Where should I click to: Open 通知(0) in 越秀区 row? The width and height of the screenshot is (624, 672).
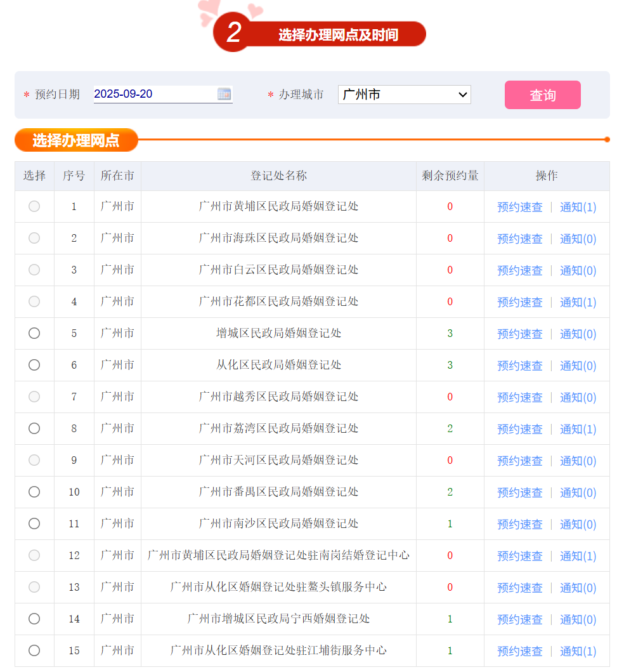click(578, 397)
